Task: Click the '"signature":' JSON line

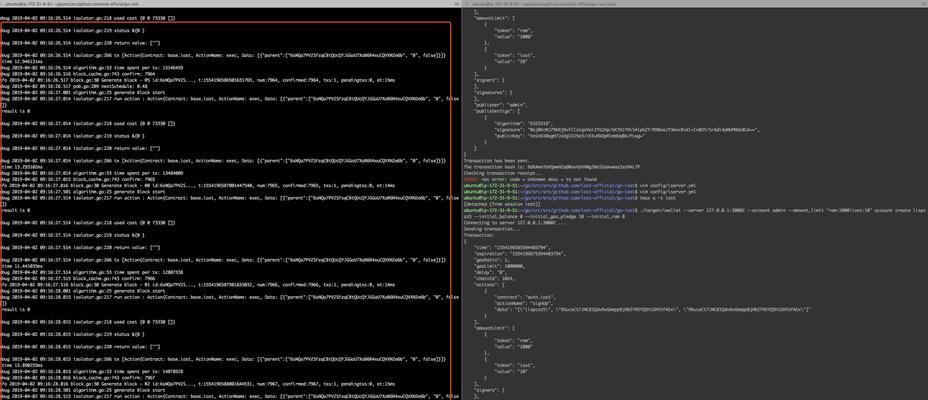Action: point(626,129)
